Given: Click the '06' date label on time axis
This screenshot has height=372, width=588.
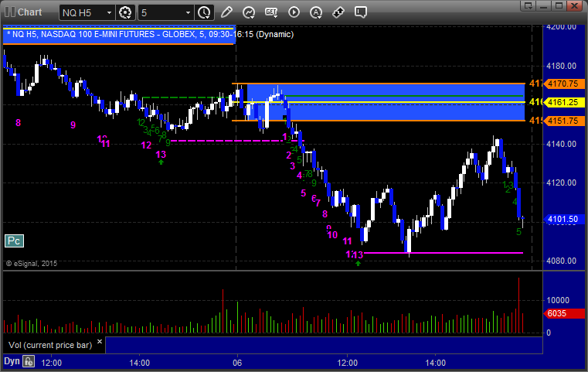Looking at the screenshot, I should tap(237, 363).
